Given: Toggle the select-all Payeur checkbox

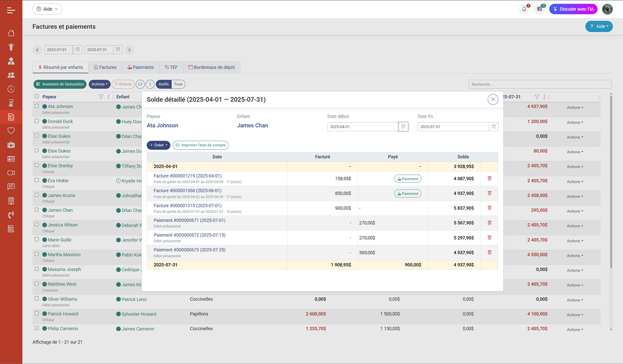Looking at the screenshot, I should (x=36, y=97).
